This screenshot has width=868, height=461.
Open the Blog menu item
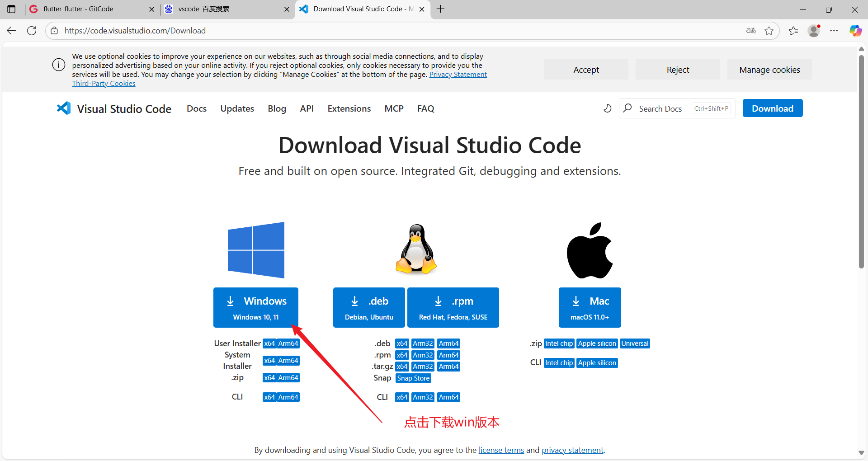coord(277,108)
